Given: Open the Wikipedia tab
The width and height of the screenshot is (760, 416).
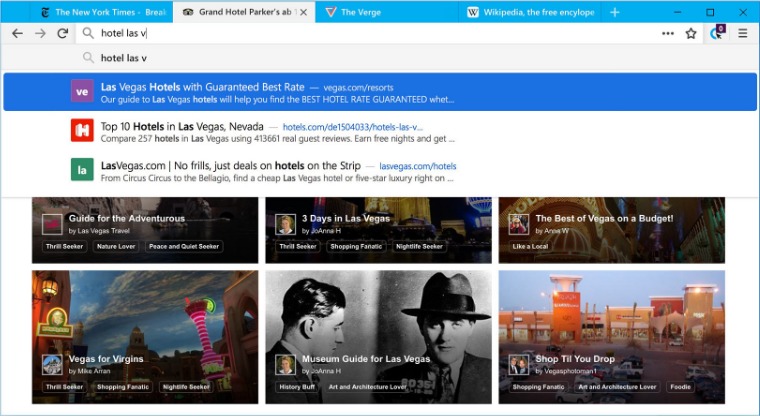Looking at the screenshot, I should click(x=530, y=12).
